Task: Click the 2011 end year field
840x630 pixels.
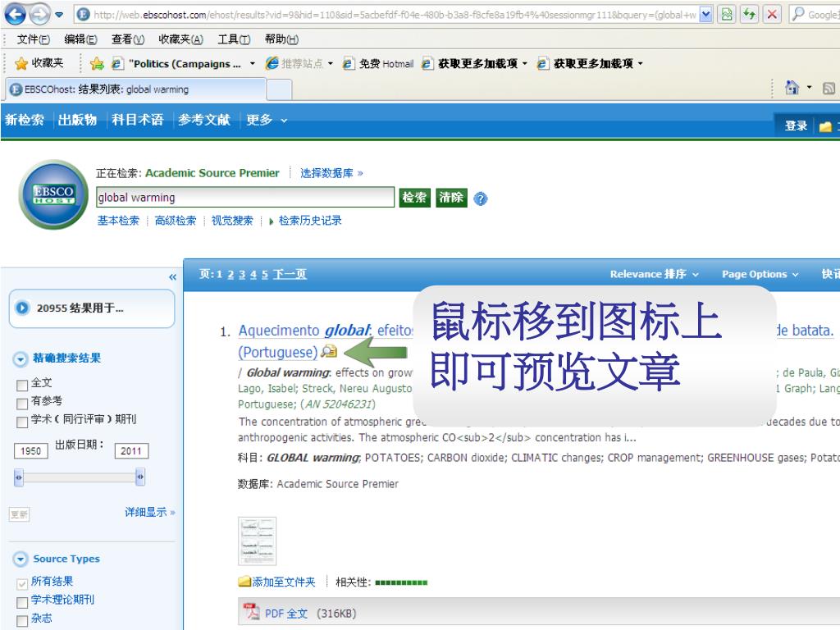Action: click(131, 451)
